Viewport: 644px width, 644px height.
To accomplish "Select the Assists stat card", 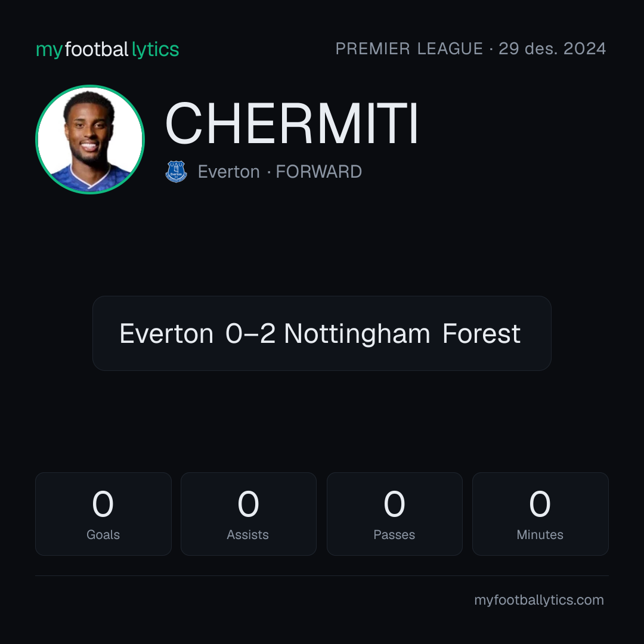I will click(x=249, y=514).
